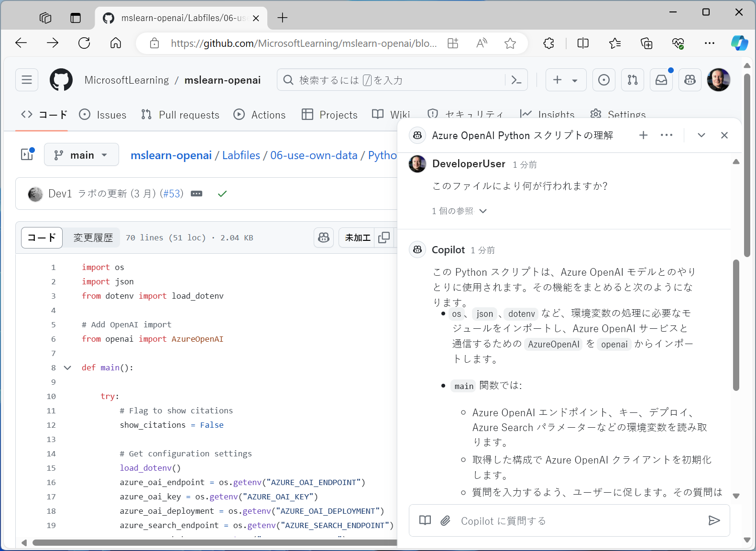Open Copilot icon in GitHub header

pyautogui.click(x=690, y=80)
